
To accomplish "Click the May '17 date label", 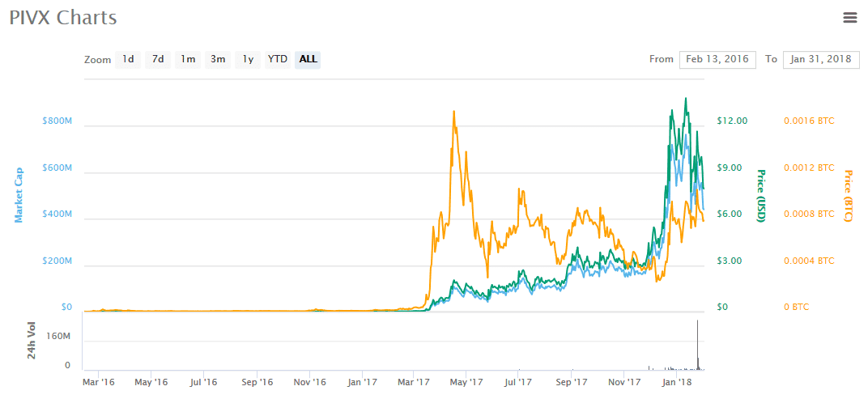I will pos(466,382).
